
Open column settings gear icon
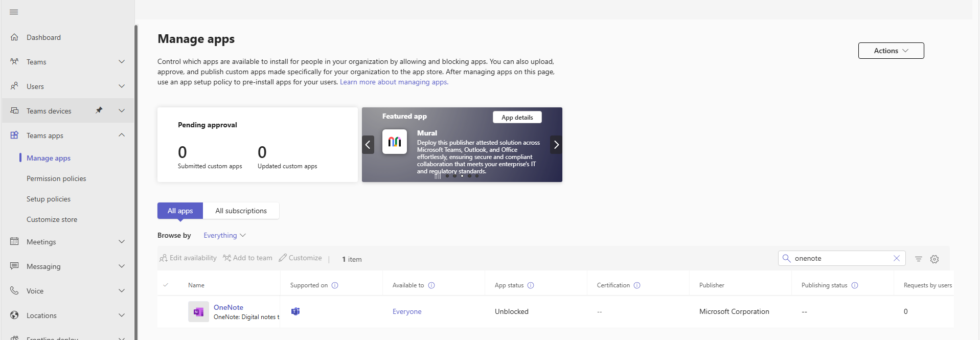[935, 259]
